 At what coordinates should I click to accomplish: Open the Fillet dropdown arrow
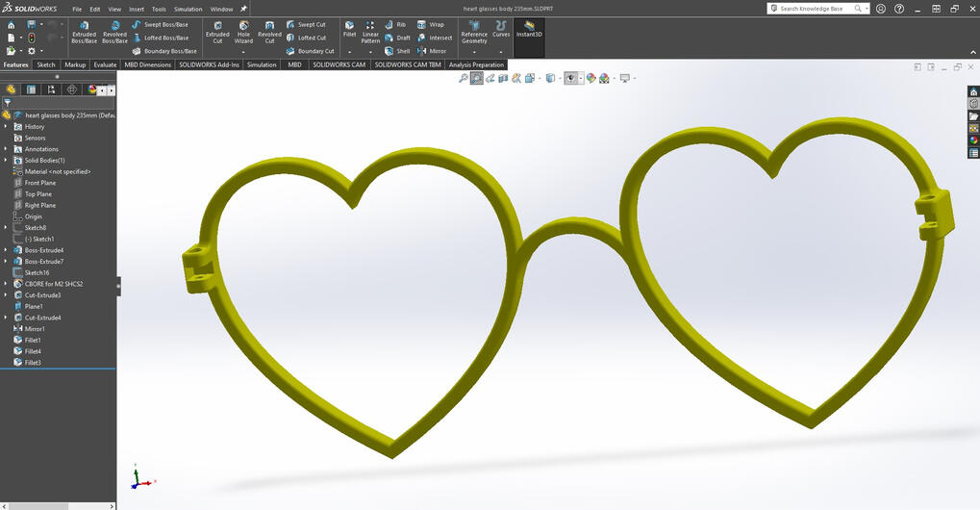point(349,52)
